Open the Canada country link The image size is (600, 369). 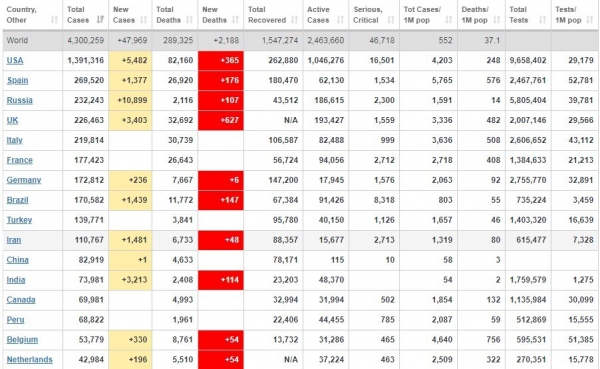[x=21, y=300]
